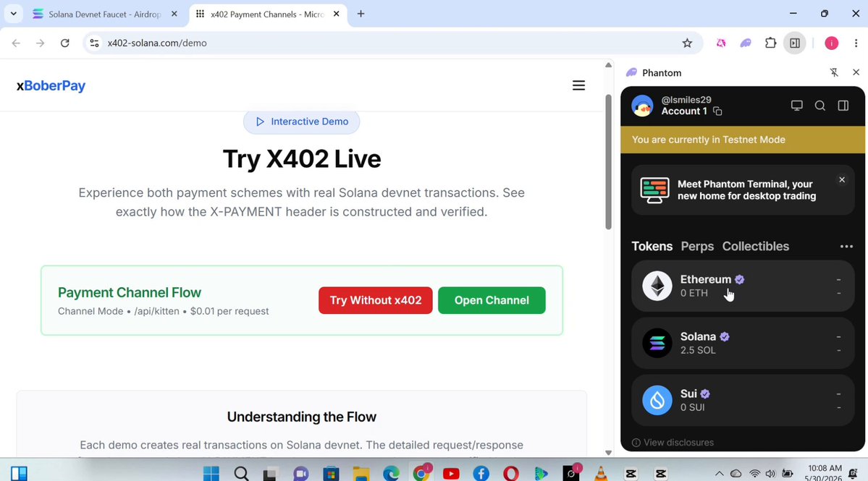Viewport: 868px width, 481px height.
Task: Select the Tokens tab in Phantom
Action: pos(652,247)
